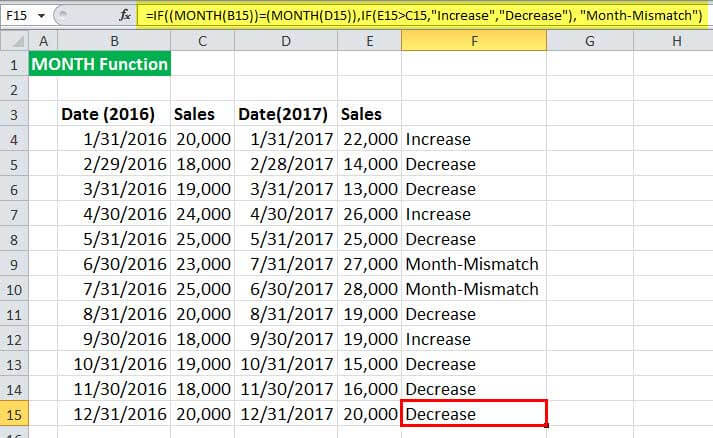Select the 14,000 sales cell
The width and height of the screenshot is (713, 438).
[x=370, y=164]
